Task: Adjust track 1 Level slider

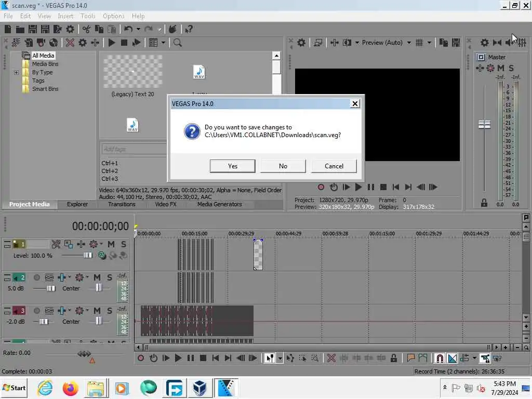Action: 87,256
